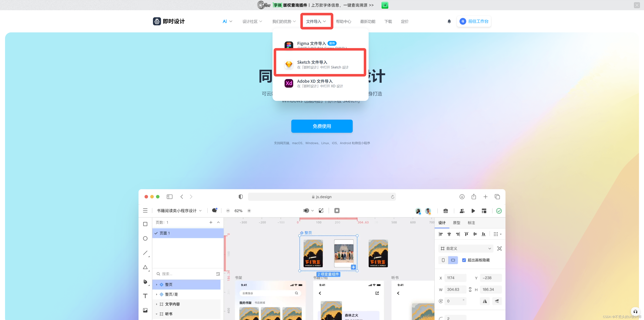Select the portrait orientation toggle
Screen dimensions: 644x320
coord(443,260)
